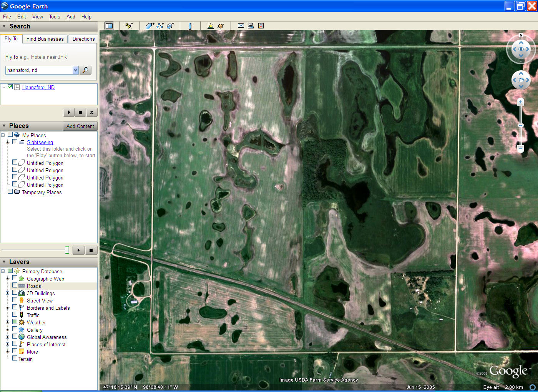538x392 pixels.
Task: Zoom out with the minus button
Action: tap(521, 148)
